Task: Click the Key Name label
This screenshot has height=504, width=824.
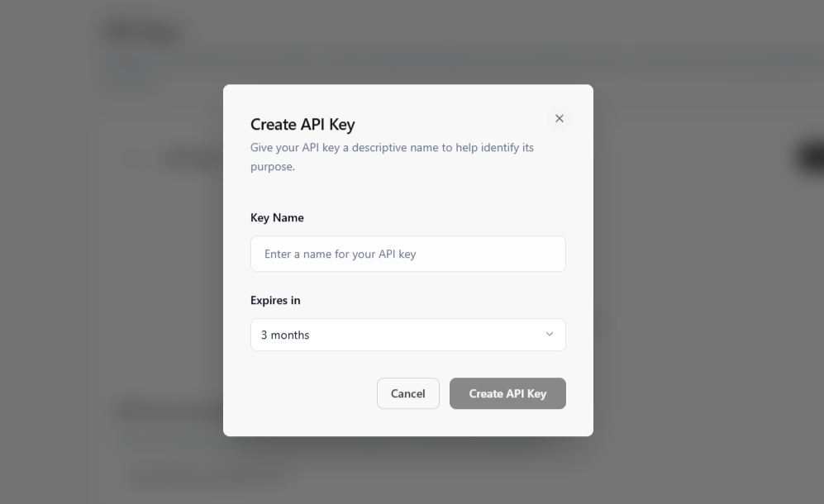Action: [x=277, y=217]
